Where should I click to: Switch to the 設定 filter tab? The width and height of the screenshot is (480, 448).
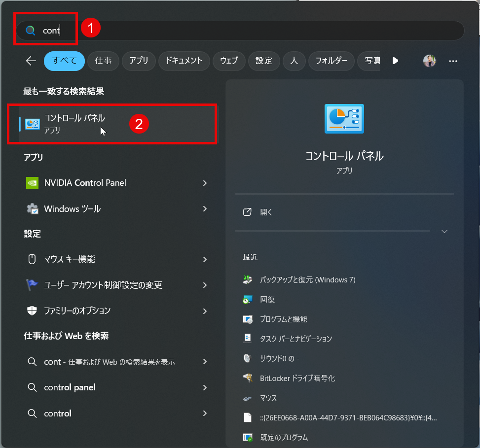click(264, 61)
